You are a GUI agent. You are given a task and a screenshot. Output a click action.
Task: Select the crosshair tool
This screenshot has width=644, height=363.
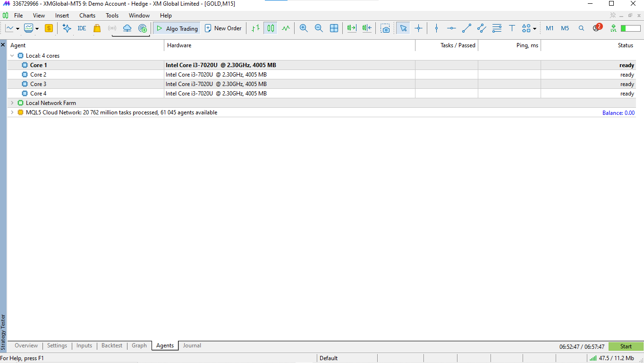[x=418, y=28]
